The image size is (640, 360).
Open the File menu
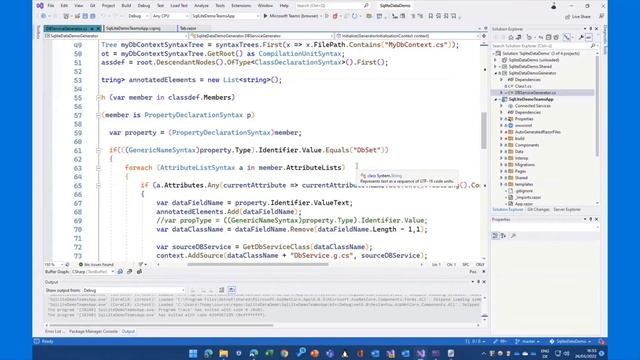coord(51,6)
